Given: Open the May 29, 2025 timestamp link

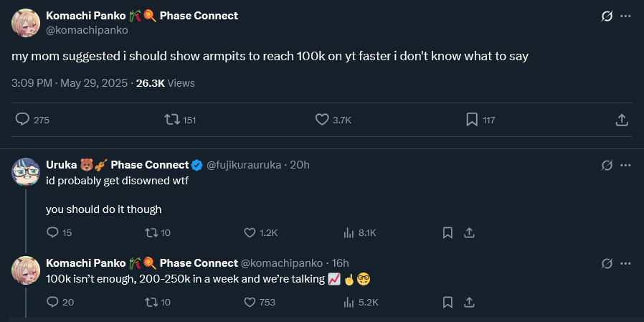Looking at the screenshot, I should (x=94, y=83).
